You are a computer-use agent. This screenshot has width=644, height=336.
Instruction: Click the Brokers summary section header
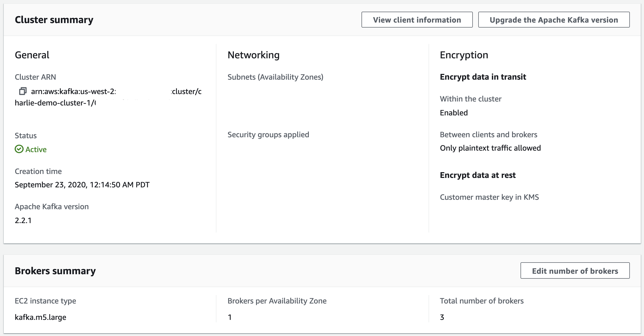(x=55, y=270)
